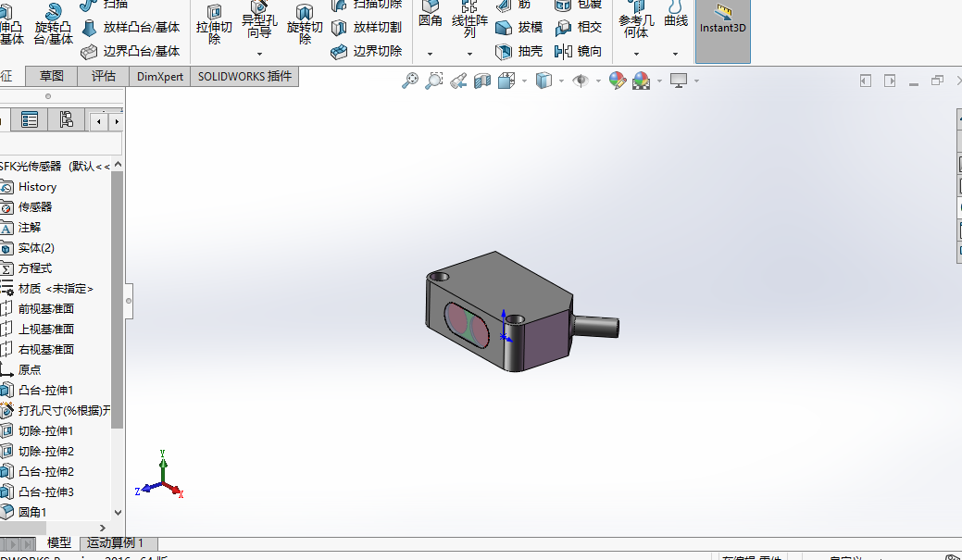Click the Boundary Cut (边界切除) tool
962x560 pixels.
click(367, 51)
